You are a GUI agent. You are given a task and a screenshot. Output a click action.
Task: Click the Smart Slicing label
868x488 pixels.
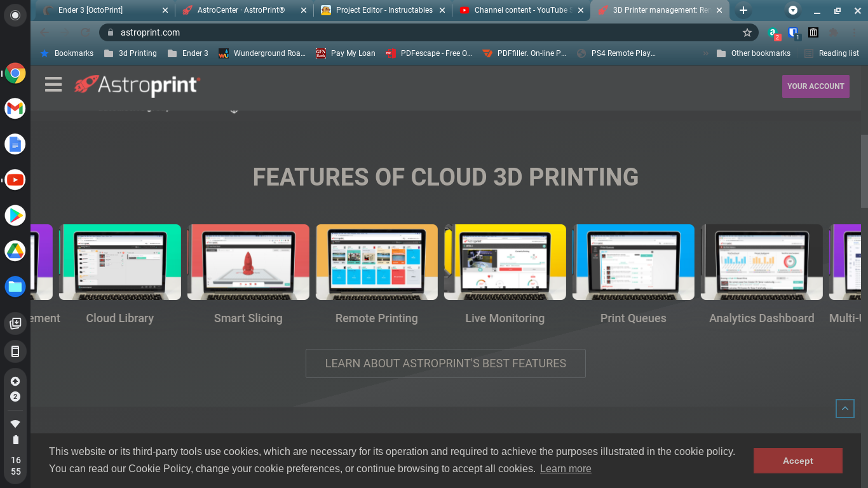tap(248, 318)
